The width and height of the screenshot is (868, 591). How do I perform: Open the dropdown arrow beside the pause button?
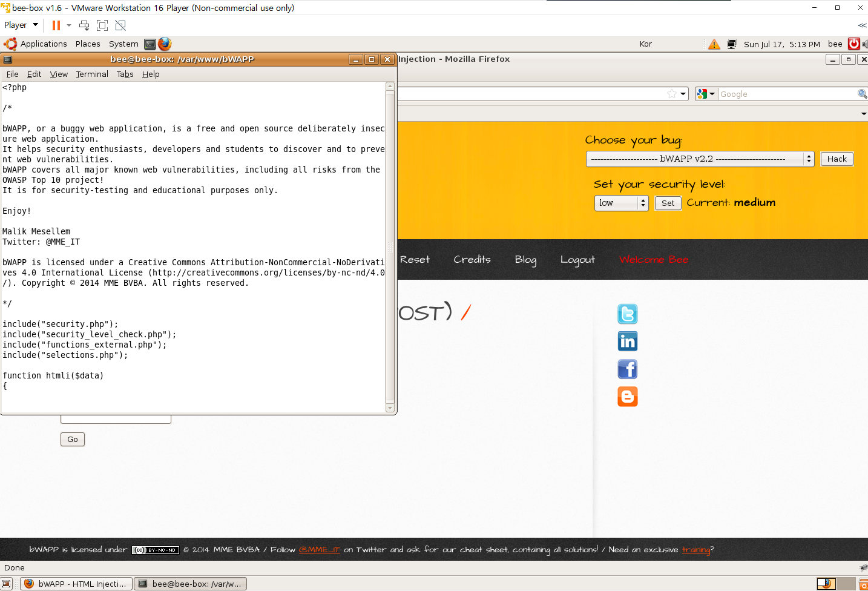tap(69, 25)
